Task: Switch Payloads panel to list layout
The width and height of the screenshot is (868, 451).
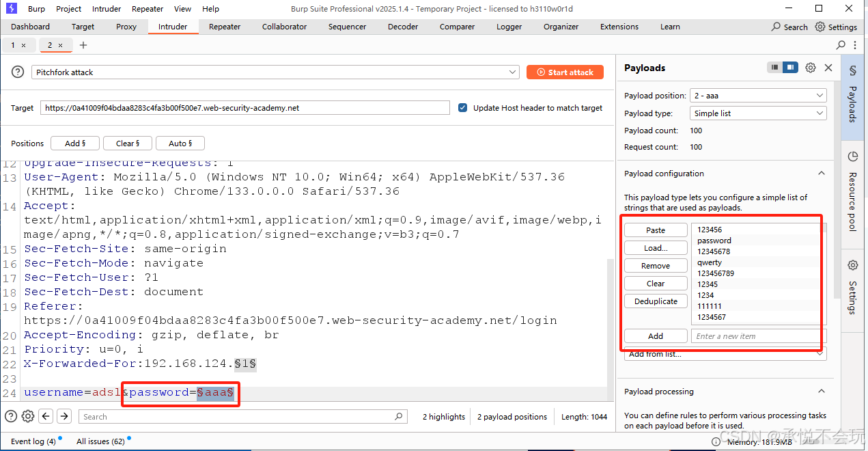Action: (774, 68)
